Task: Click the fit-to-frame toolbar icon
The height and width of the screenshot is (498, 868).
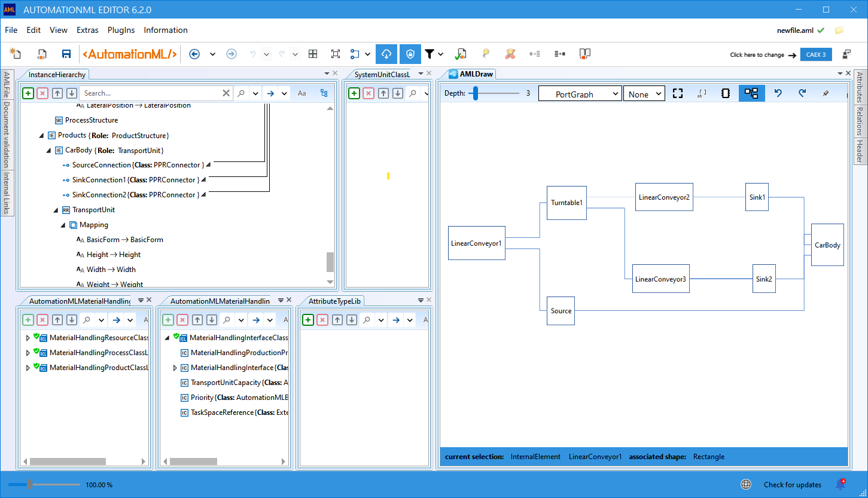Action: click(x=336, y=54)
